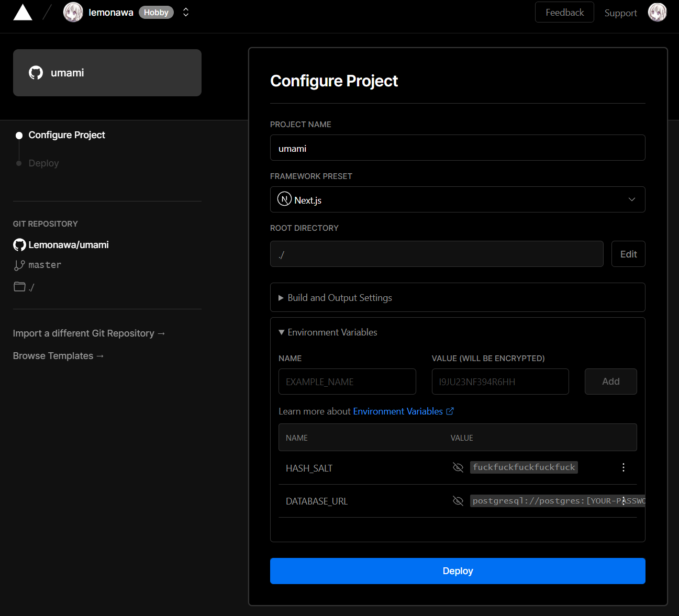Click the Vercel triangle logo
Viewport: 679px width, 616px height.
(x=23, y=12)
